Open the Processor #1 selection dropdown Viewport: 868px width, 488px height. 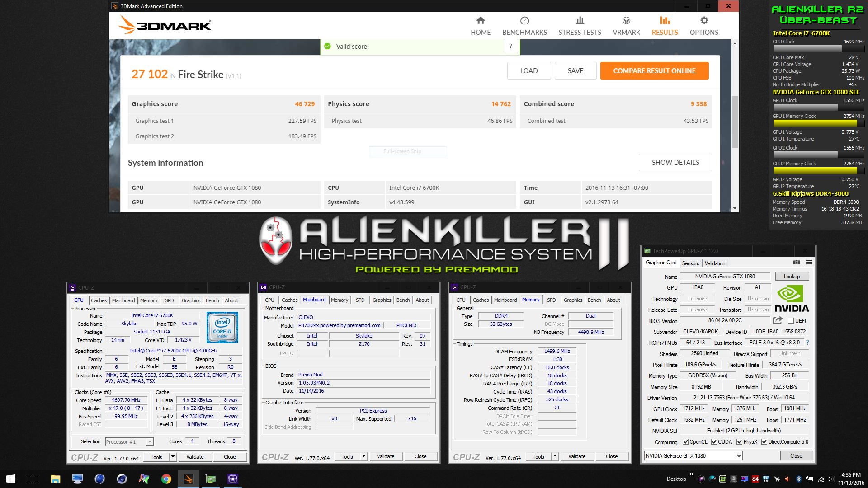coord(129,442)
